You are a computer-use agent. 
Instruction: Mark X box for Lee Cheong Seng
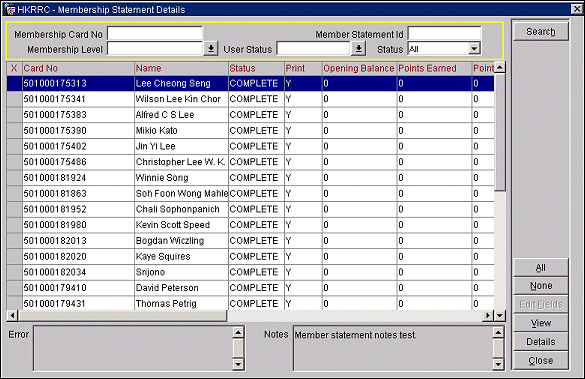[15, 84]
